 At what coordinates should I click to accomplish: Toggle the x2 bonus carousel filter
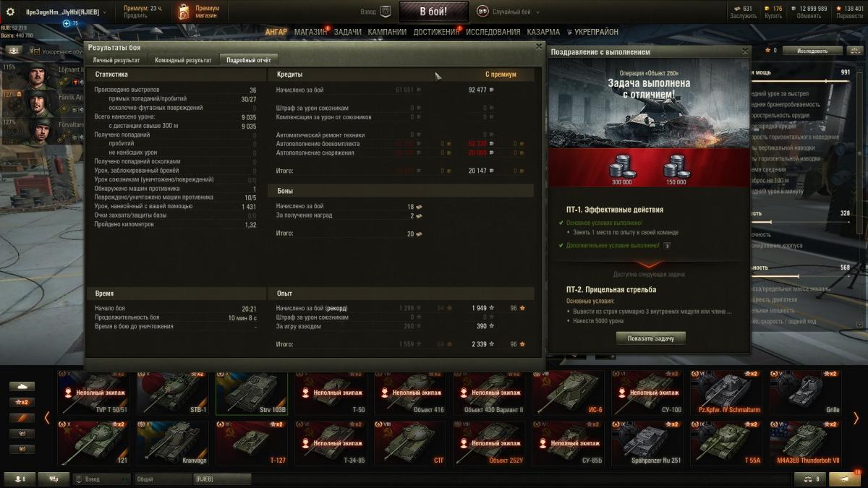click(22, 402)
